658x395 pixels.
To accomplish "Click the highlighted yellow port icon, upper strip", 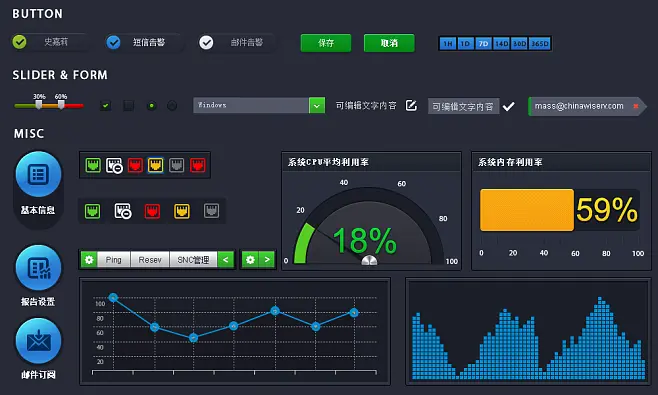I will click(156, 165).
